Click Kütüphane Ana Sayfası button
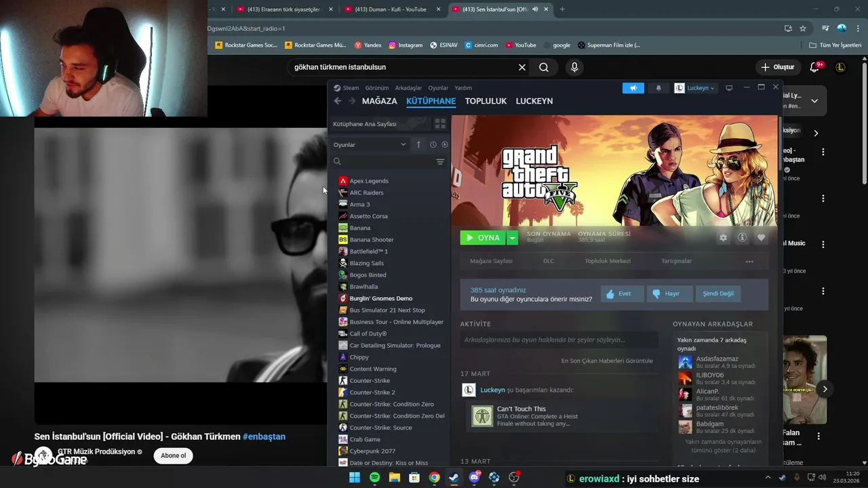868x488 pixels. click(x=380, y=124)
